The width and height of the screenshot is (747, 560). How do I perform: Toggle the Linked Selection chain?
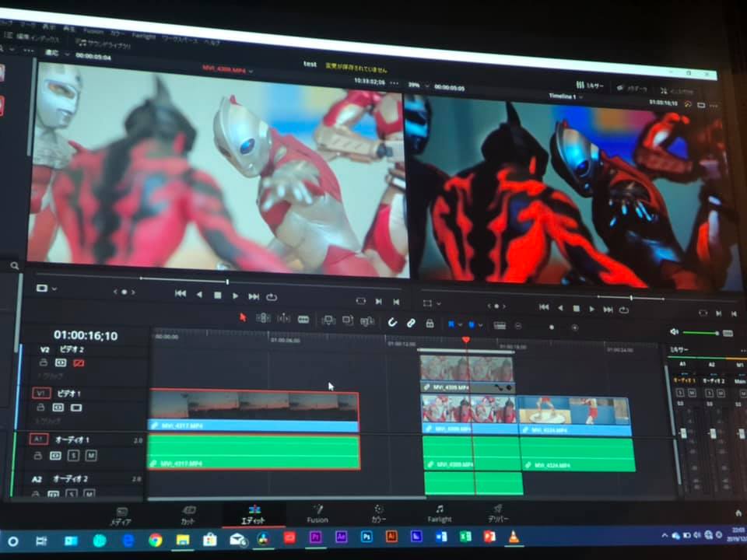point(411,324)
